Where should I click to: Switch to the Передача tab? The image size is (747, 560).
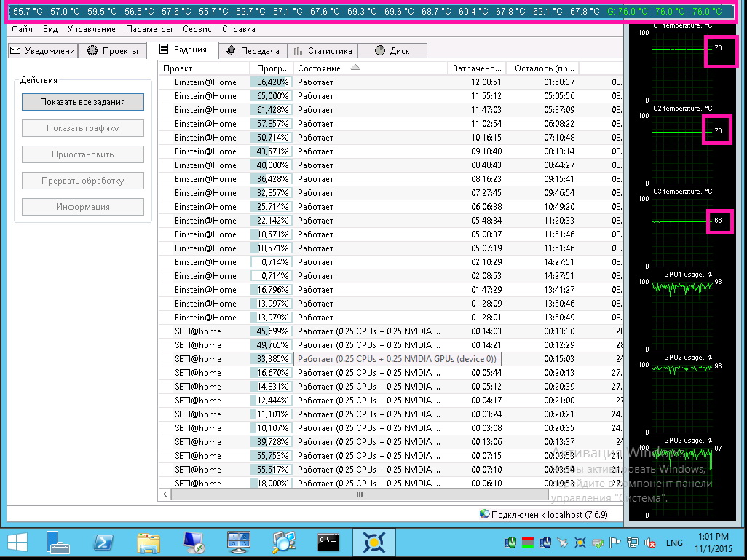pyautogui.click(x=253, y=50)
